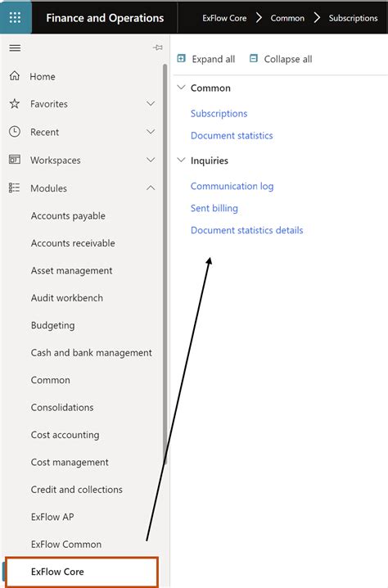Click the navigation pane scrollbar

tap(165, 264)
